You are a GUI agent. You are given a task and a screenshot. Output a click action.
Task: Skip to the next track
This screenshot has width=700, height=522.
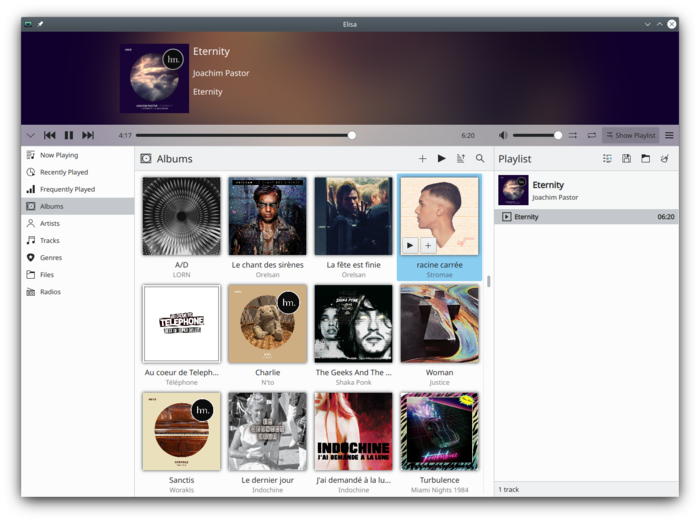[88, 135]
